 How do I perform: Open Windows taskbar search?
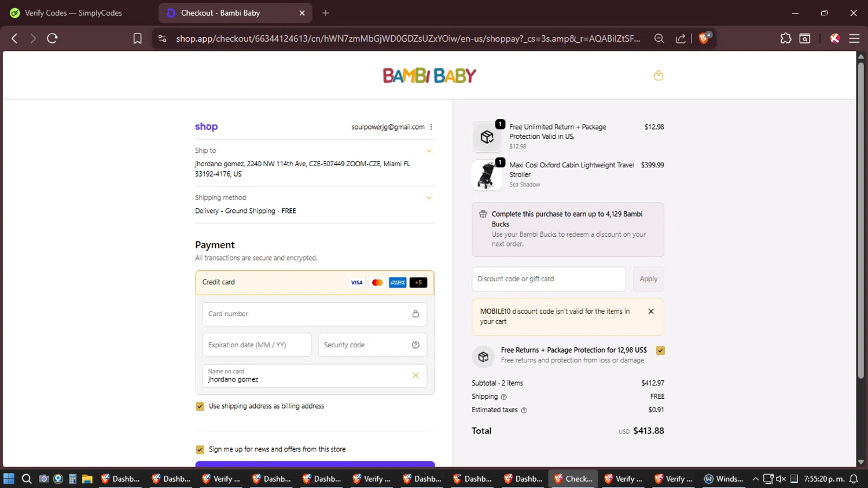(27, 479)
